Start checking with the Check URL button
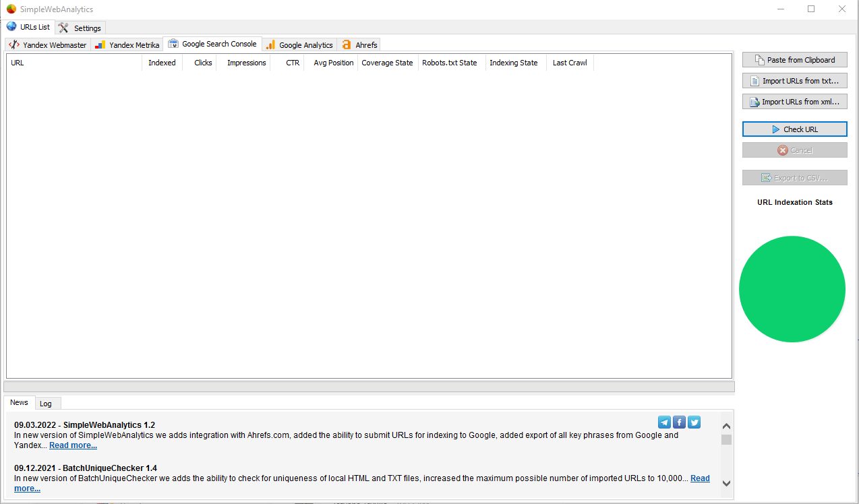 coord(794,129)
